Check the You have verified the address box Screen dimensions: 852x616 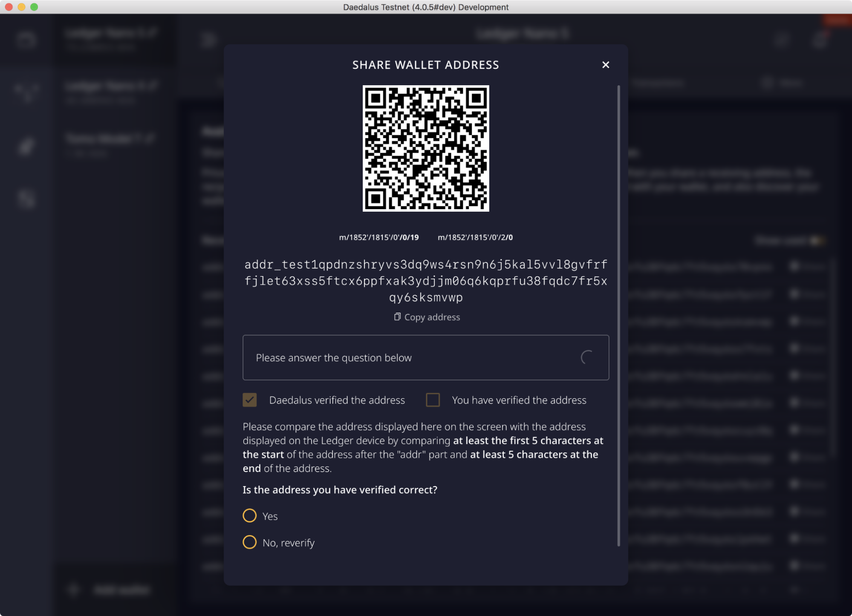click(x=433, y=400)
